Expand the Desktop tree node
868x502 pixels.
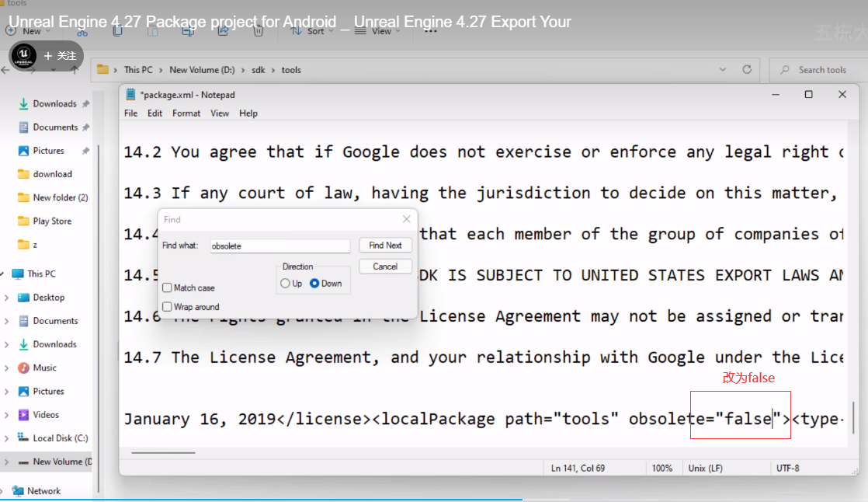(6, 298)
